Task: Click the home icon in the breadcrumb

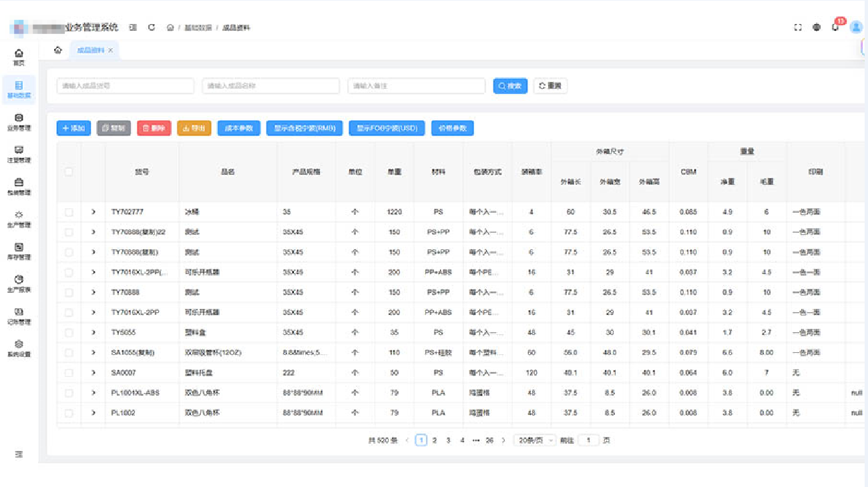Action: pyautogui.click(x=170, y=27)
